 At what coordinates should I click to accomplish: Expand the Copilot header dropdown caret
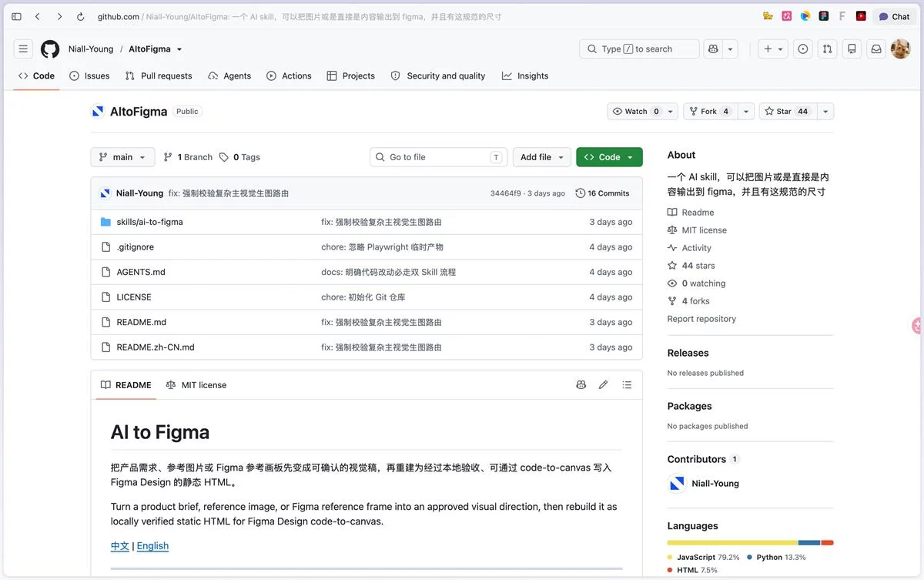pyautogui.click(x=731, y=49)
